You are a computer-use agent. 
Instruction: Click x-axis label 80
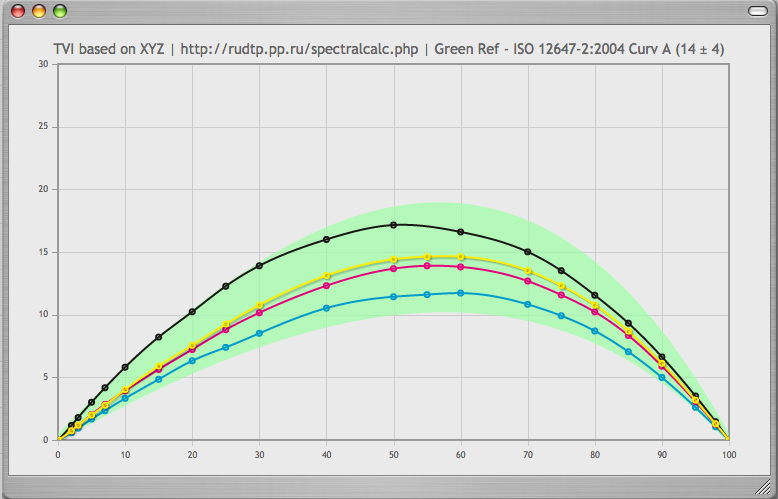[x=595, y=454]
